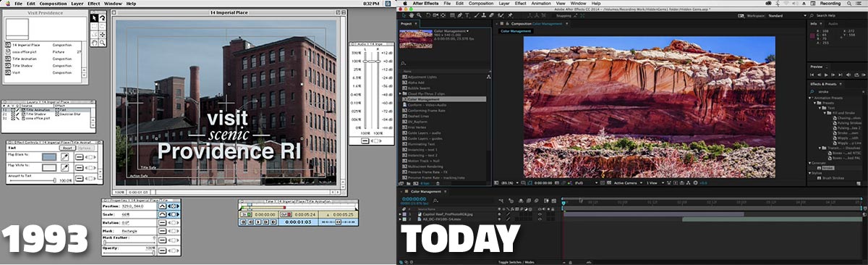The width and height of the screenshot is (868, 265).
Task: Switch to the Project tab in modern After Effects
Action: pyautogui.click(x=406, y=24)
